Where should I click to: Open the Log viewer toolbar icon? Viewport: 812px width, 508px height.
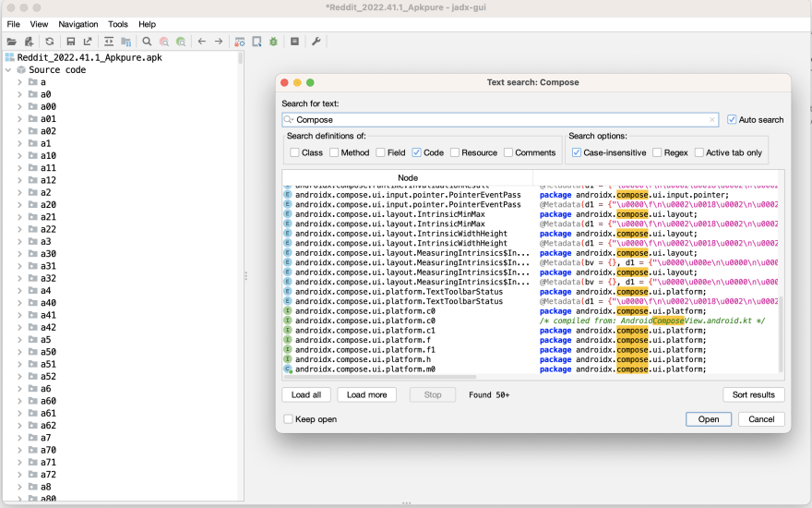click(x=294, y=42)
